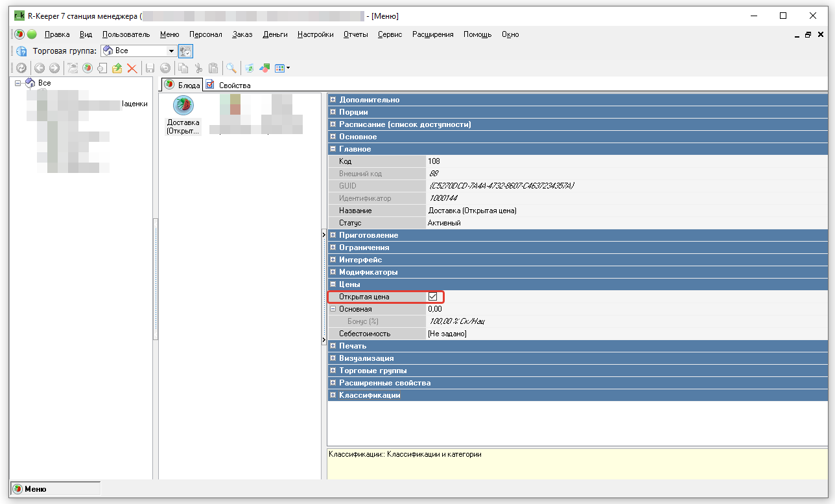Expand the Дополнительно section
Viewport: 835px width, 504px height.
[333, 100]
